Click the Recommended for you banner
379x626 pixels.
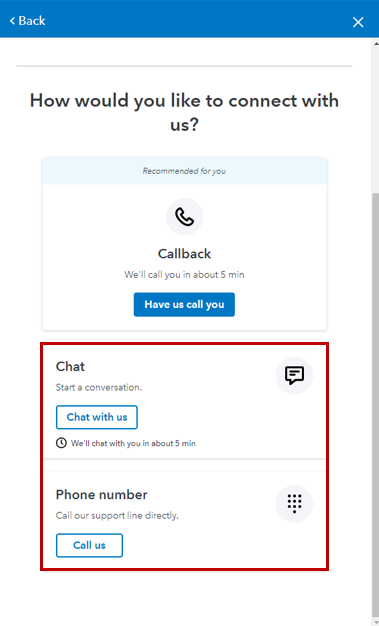(x=185, y=171)
